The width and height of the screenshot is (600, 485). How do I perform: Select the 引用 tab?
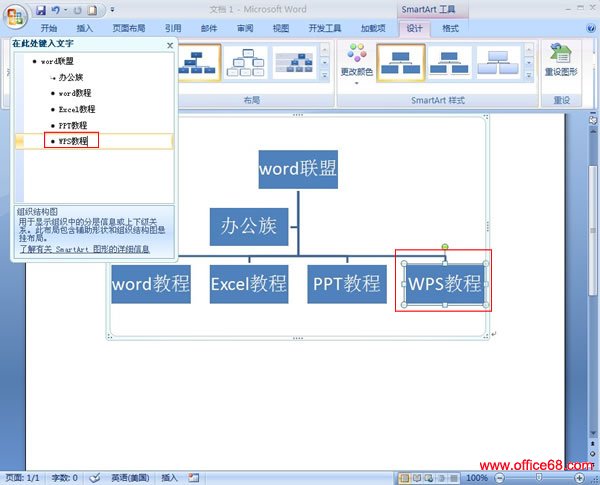coord(173,28)
